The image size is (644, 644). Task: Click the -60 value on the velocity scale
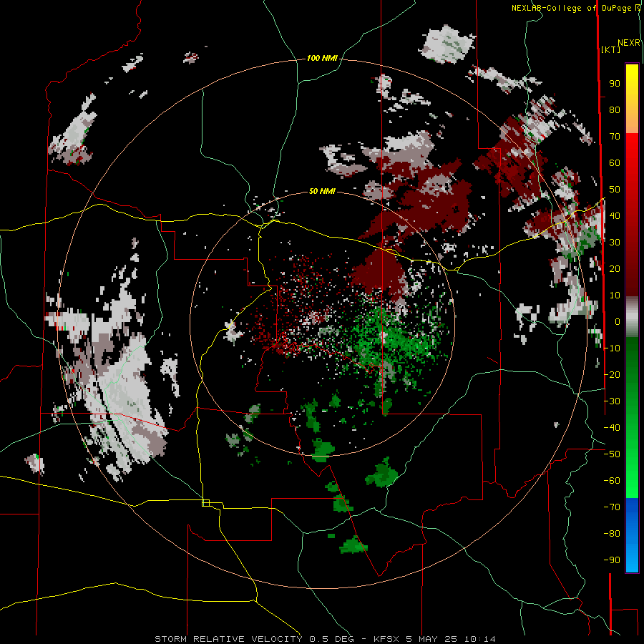tap(612, 481)
